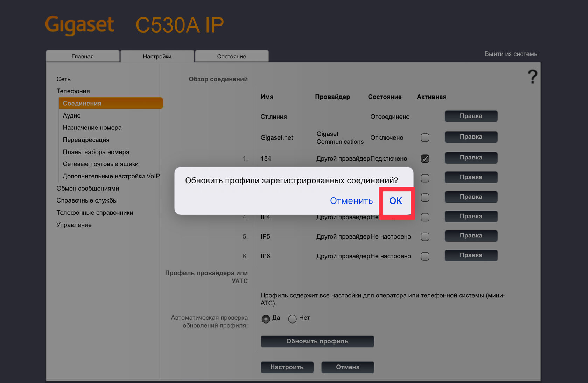Open Телефония in the sidebar
The image size is (588, 383).
[x=73, y=91]
